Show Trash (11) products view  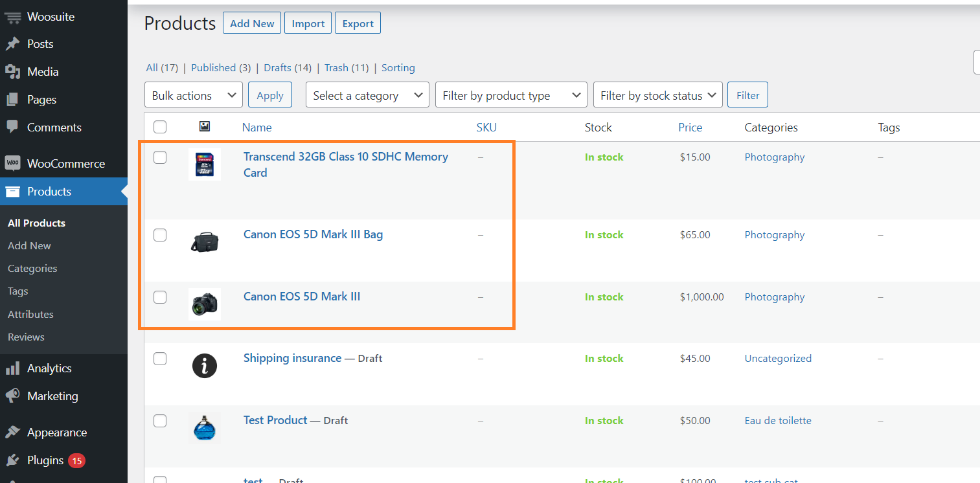347,67
